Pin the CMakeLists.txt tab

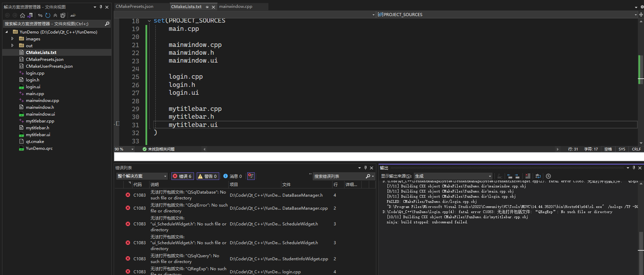[x=207, y=7]
